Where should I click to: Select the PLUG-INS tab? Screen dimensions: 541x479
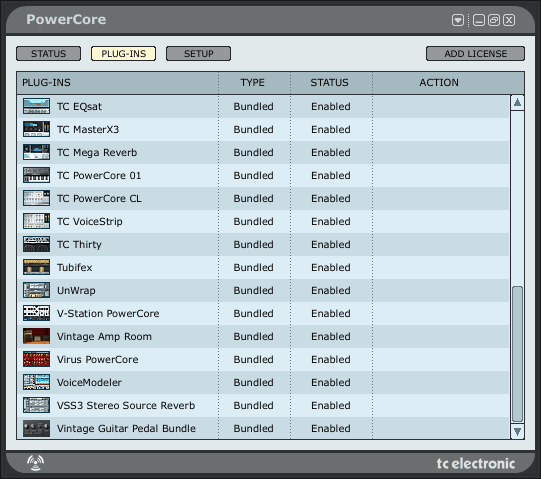124,53
